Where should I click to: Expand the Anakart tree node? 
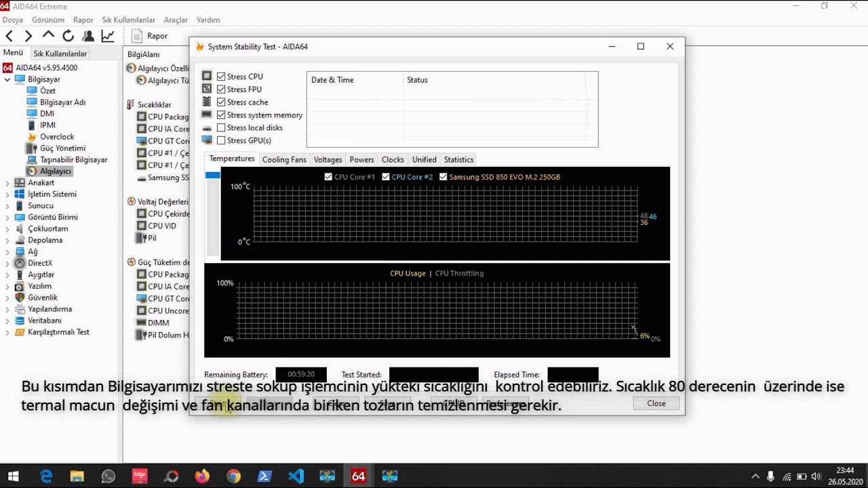click(7, 183)
